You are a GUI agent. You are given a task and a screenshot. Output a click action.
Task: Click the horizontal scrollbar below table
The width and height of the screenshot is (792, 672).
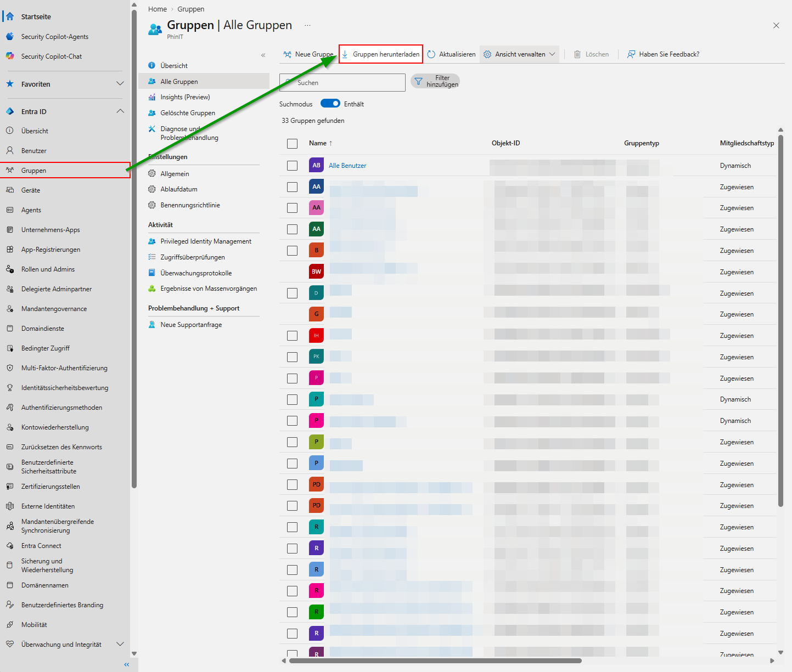click(435, 660)
